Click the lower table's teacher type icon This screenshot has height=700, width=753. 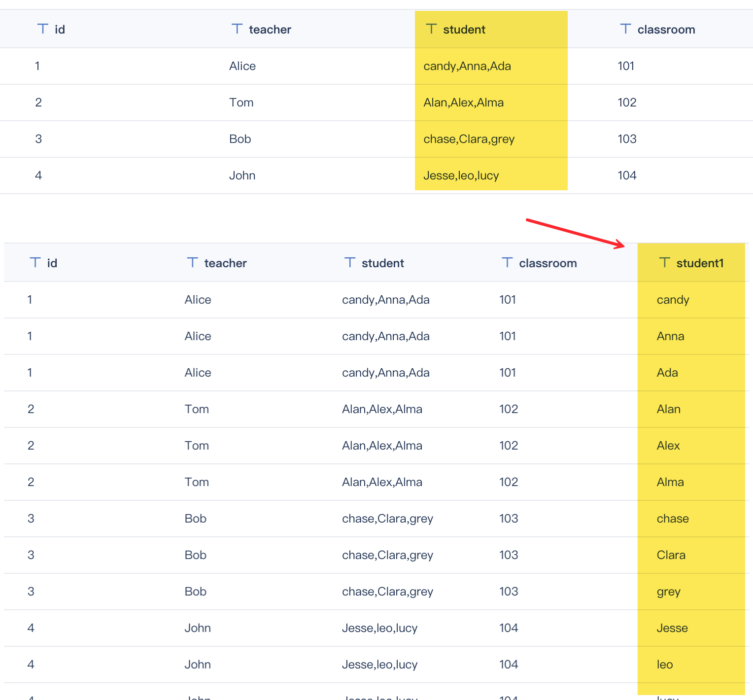[192, 262]
